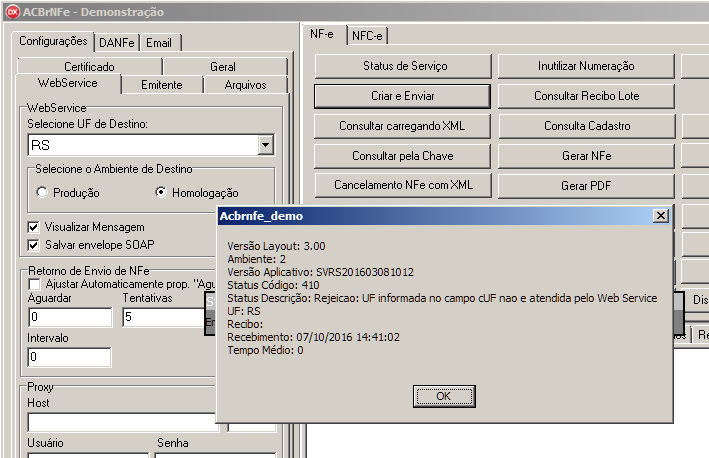709x458 pixels.
Task: Click Consultar pela Chave button
Action: click(x=402, y=156)
